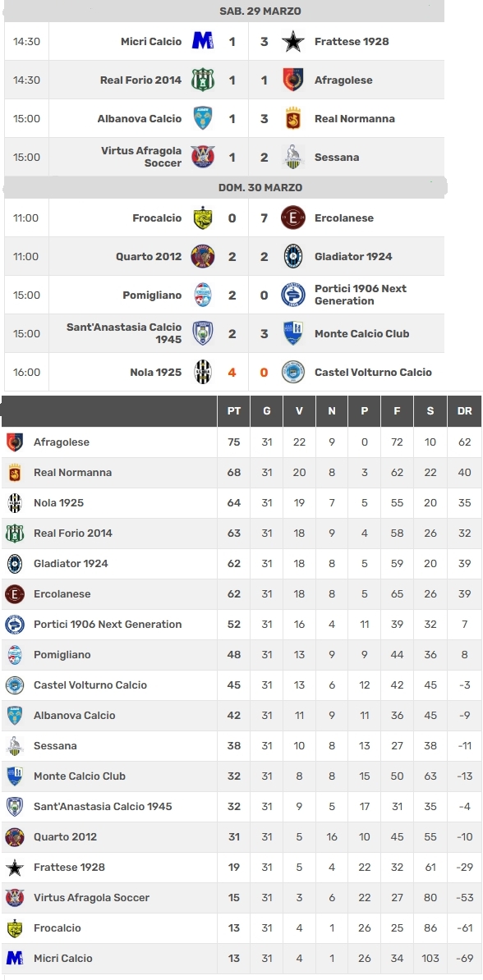The height and width of the screenshot is (980, 483).
Task: Open the Castel Volturno Calcio link in the standings
Action: pos(90,685)
